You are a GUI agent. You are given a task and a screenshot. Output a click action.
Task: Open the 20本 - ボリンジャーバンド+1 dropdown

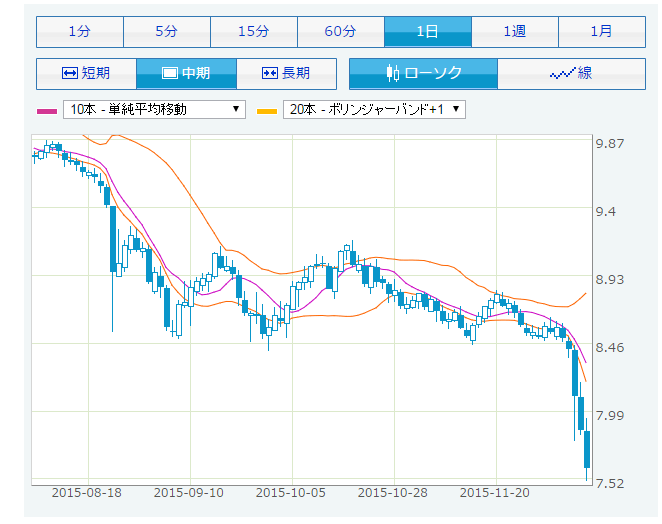(374, 110)
